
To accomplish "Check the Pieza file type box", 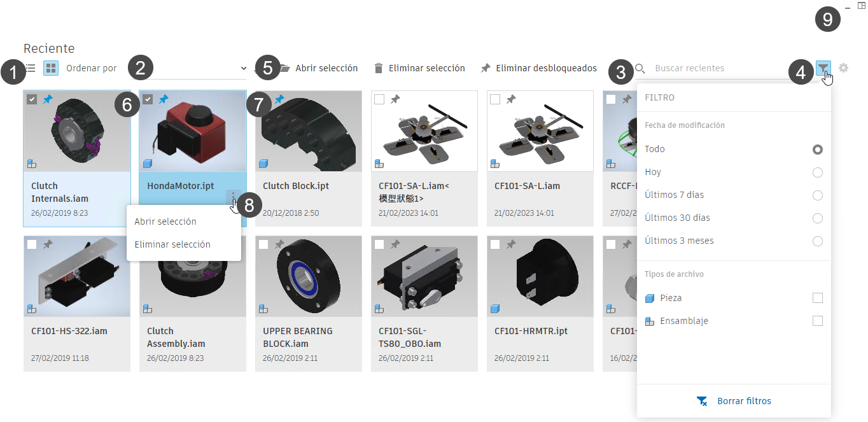I will [818, 298].
